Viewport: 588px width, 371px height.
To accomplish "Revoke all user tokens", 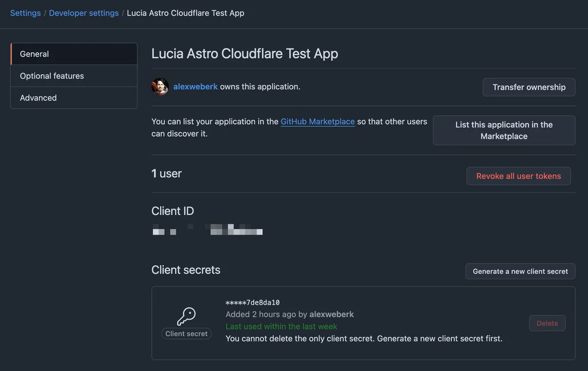I will 518,175.
